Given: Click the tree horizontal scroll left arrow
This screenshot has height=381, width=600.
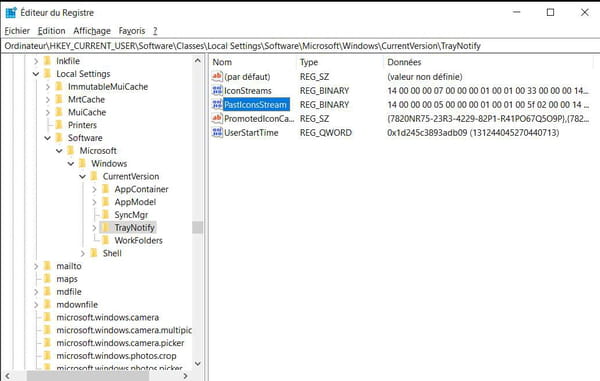Looking at the screenshot, I should click(x=7, y=376).
